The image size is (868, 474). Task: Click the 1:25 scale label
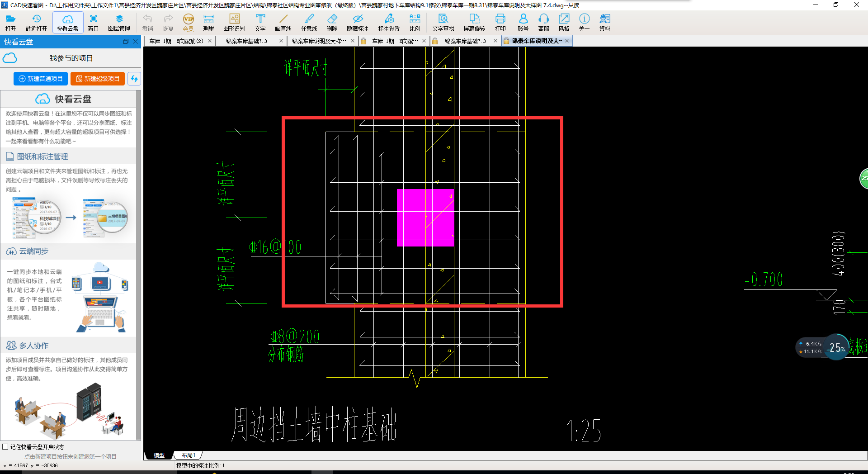click(x=584, y=430)
